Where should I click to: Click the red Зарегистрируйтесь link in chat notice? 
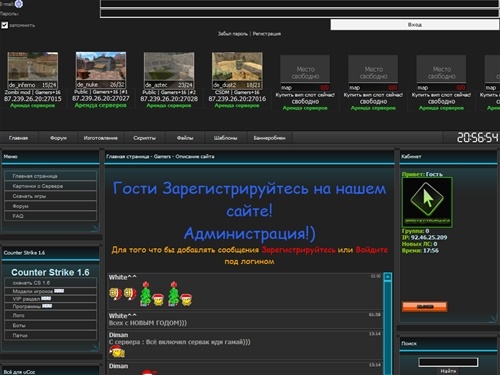click(x=298, y=250)
